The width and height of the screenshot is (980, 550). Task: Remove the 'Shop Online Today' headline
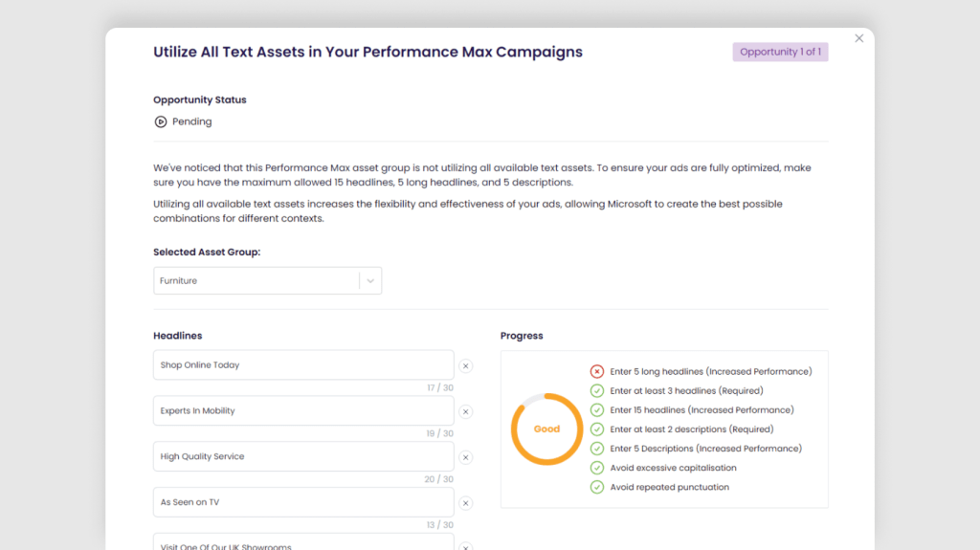point(466,366)
